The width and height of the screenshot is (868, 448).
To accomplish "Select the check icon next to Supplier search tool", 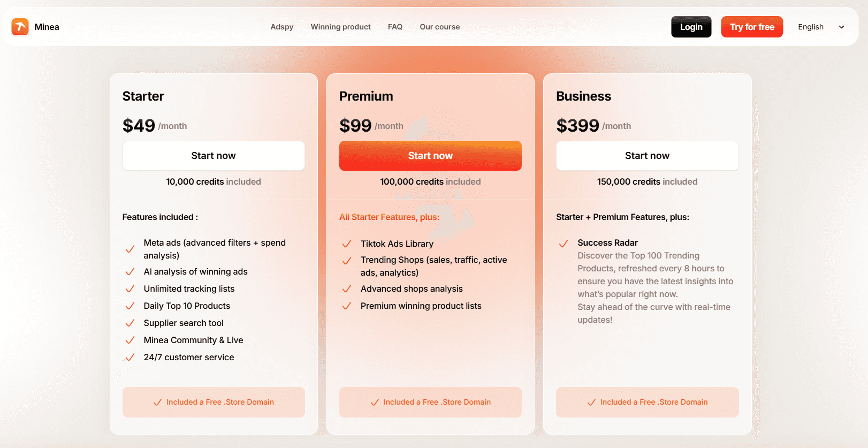I will [130, 323].
